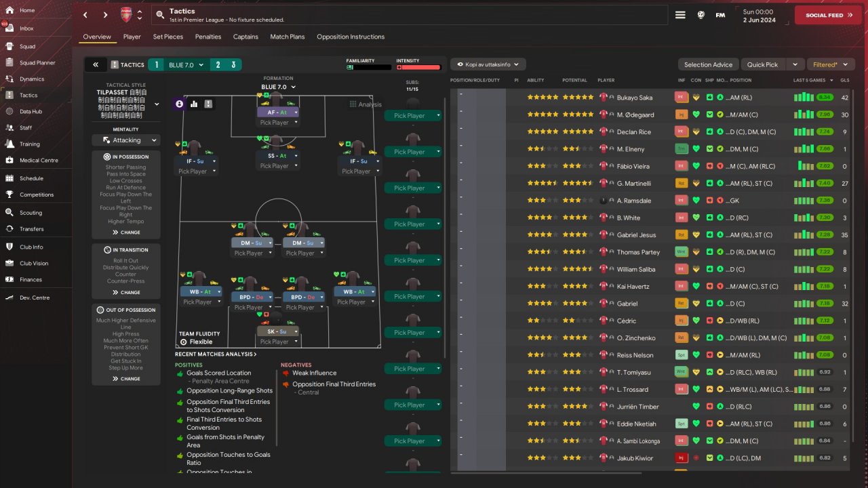Change In Possession instructions
Viewport: 868px width, 488px height.
[x=126, y=232]
